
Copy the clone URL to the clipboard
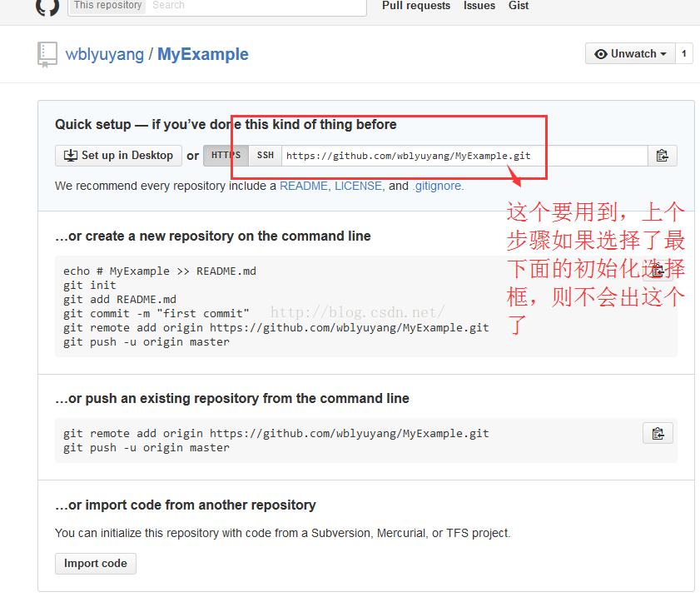pos(662,156)
